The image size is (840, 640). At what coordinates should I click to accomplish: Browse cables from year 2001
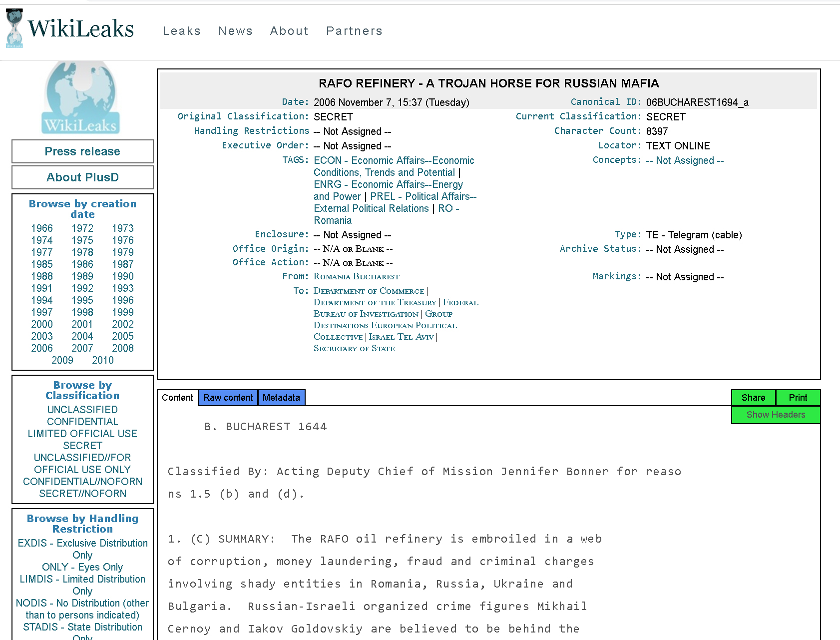tap(82, 324)
